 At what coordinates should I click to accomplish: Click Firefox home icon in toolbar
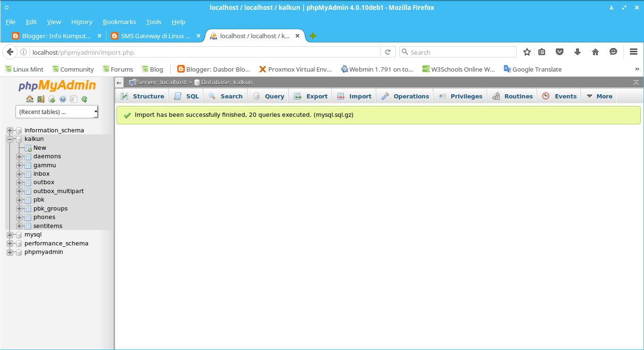pos(595,52)
